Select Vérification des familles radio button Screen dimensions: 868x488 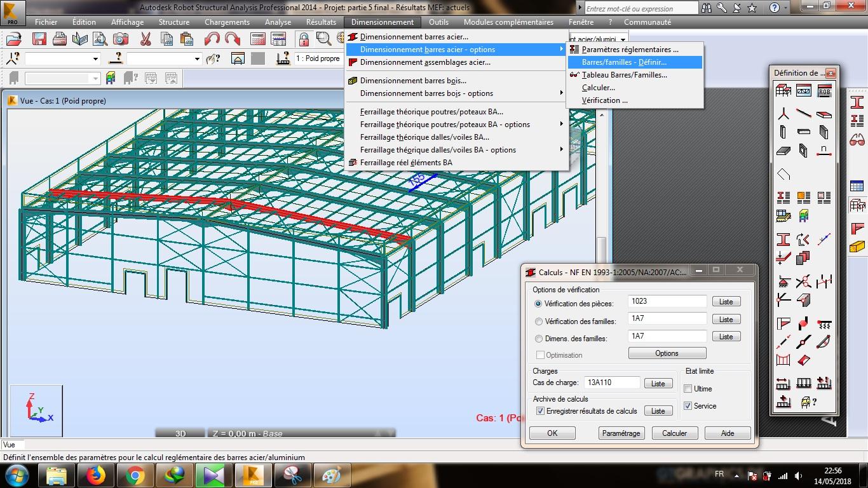[539, 322]
